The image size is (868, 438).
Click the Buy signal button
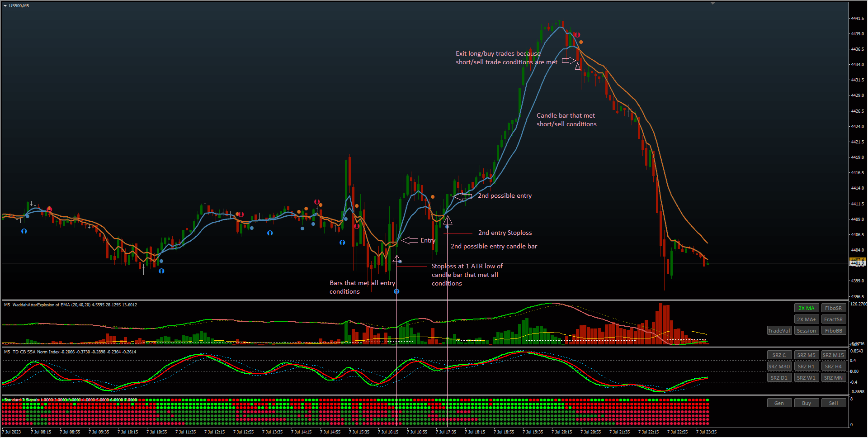click(807, 403)
